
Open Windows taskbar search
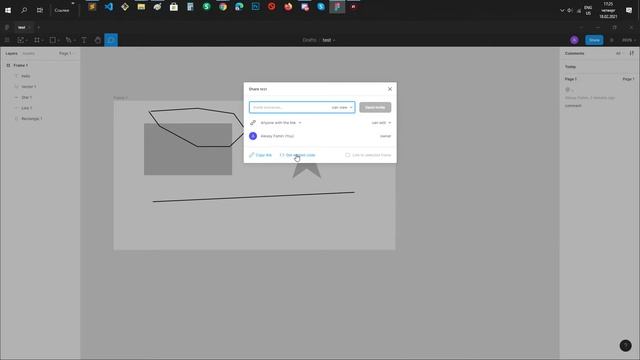coord(24,10)
